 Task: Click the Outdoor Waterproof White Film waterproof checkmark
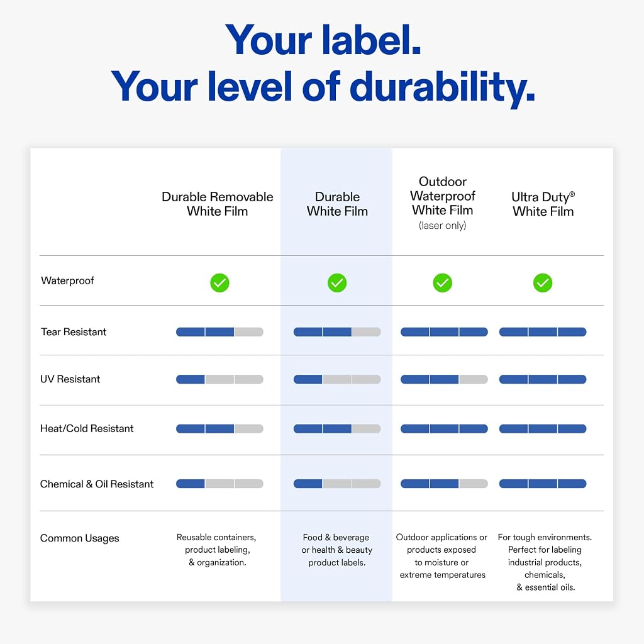coord(442,283)
